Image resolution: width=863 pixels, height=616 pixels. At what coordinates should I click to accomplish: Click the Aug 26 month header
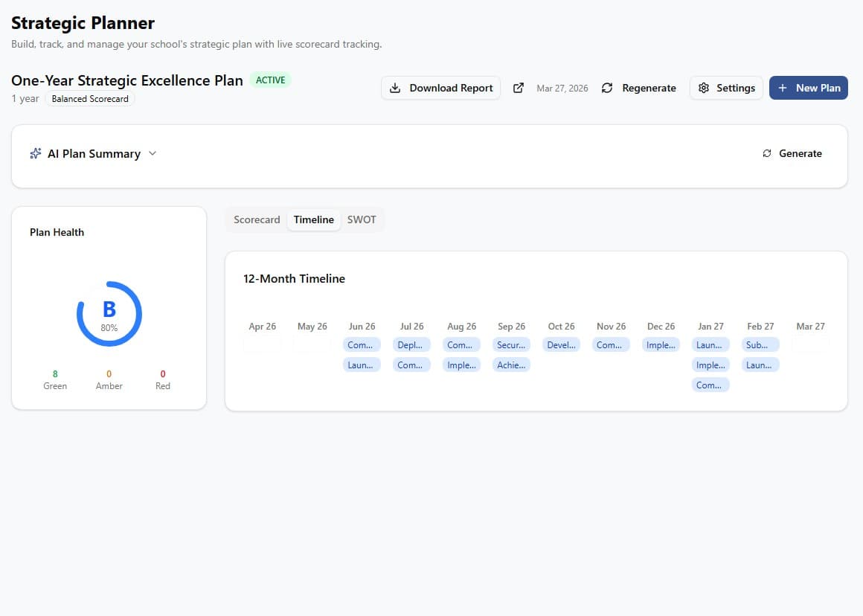(x=461, y=327)
